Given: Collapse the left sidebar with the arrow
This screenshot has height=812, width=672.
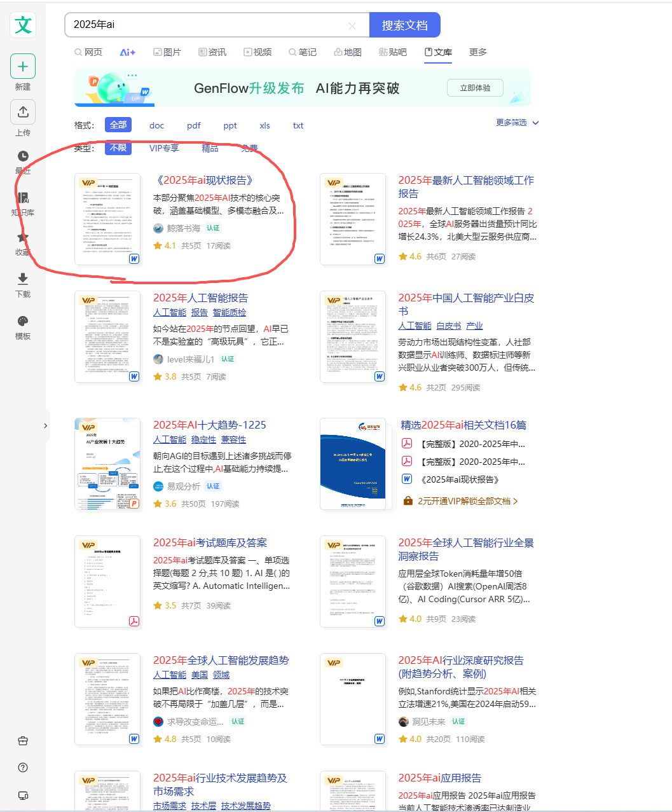Looking at the screenshot, I should coord(45,426).
